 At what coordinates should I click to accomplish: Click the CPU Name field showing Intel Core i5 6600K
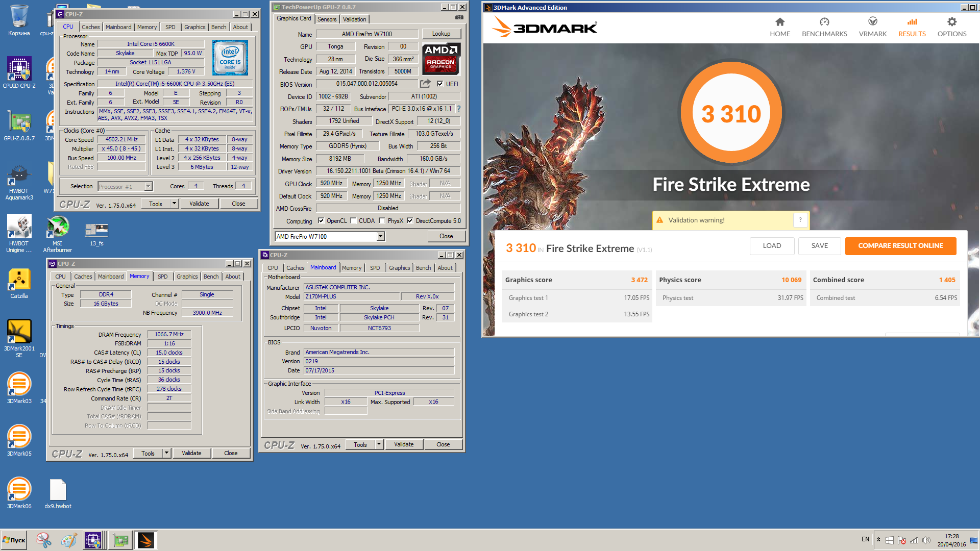[151, 44]
